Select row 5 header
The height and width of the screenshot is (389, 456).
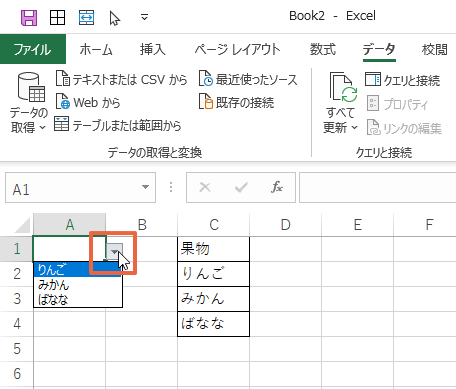(17, 349)
